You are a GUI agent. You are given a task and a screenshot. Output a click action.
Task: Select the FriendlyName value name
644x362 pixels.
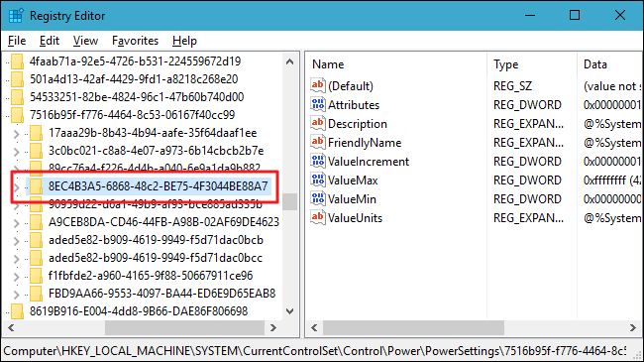click(x=365, y=143)
